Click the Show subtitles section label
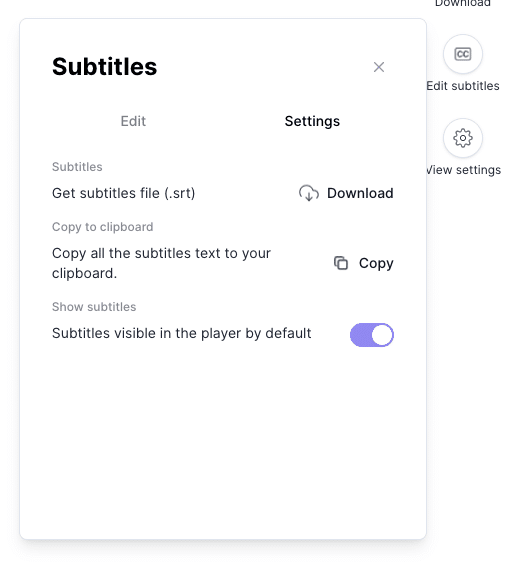The image size is (507, 564). (94, 307)
